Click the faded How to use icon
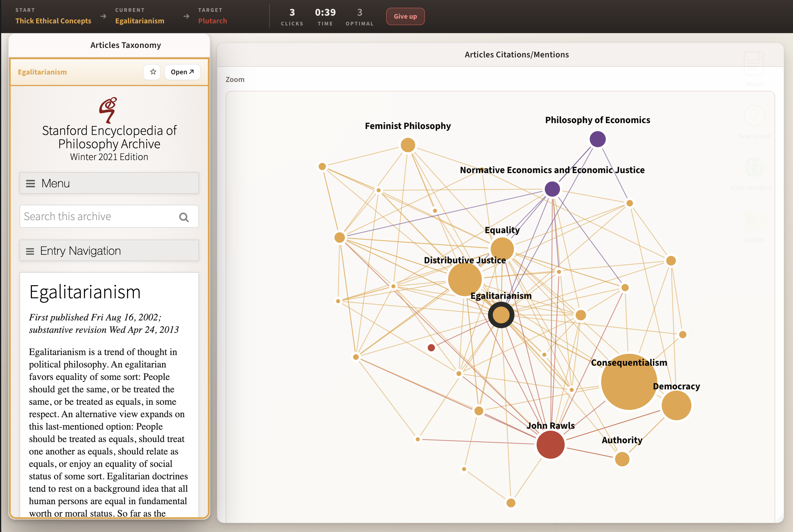 click(754, 116)
